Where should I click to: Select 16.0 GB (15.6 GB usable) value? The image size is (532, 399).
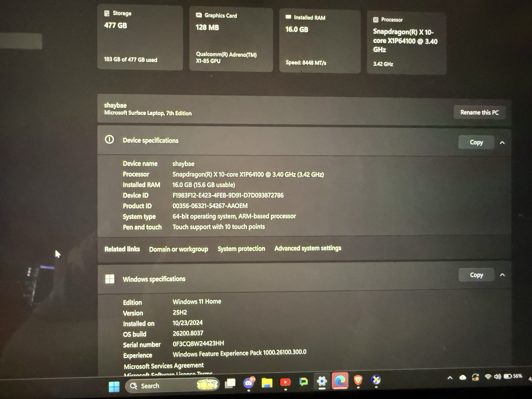point(203,185)
